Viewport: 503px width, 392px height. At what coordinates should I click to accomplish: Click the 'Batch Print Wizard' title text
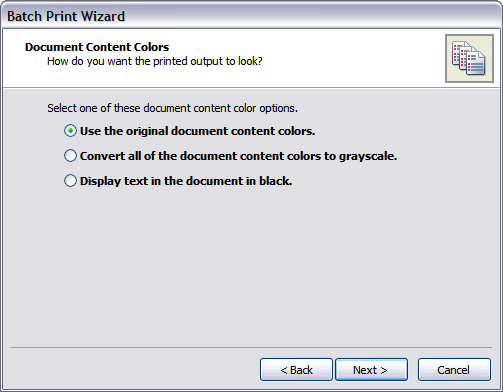[x=66, y=16]
